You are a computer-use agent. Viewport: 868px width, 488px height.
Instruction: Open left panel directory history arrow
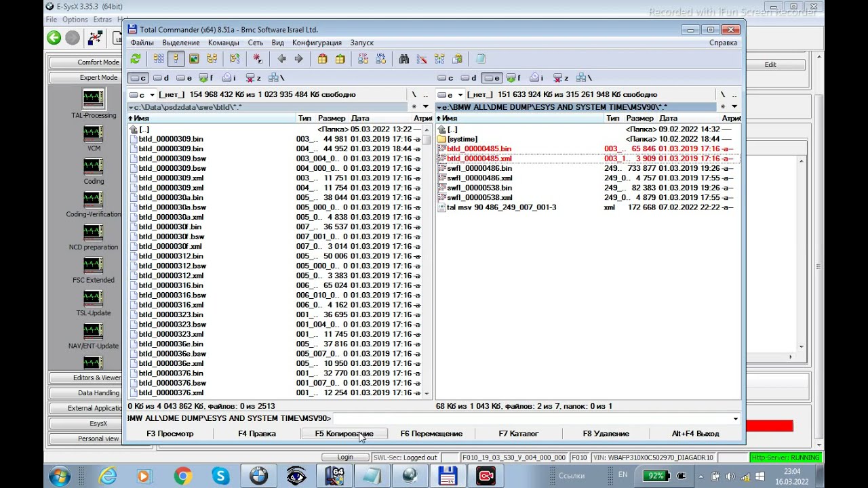click(x=426, y=106)
